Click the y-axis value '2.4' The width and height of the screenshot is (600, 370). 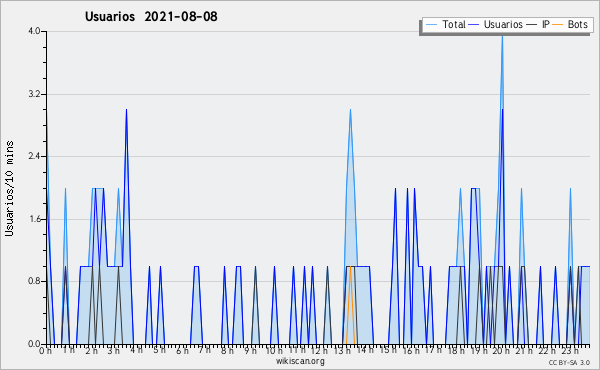[x=34, y=156]
